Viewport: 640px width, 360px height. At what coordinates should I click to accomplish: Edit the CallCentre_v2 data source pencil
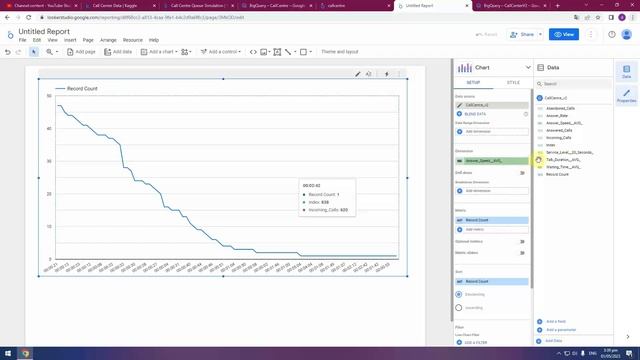click(x=460, y=105)
